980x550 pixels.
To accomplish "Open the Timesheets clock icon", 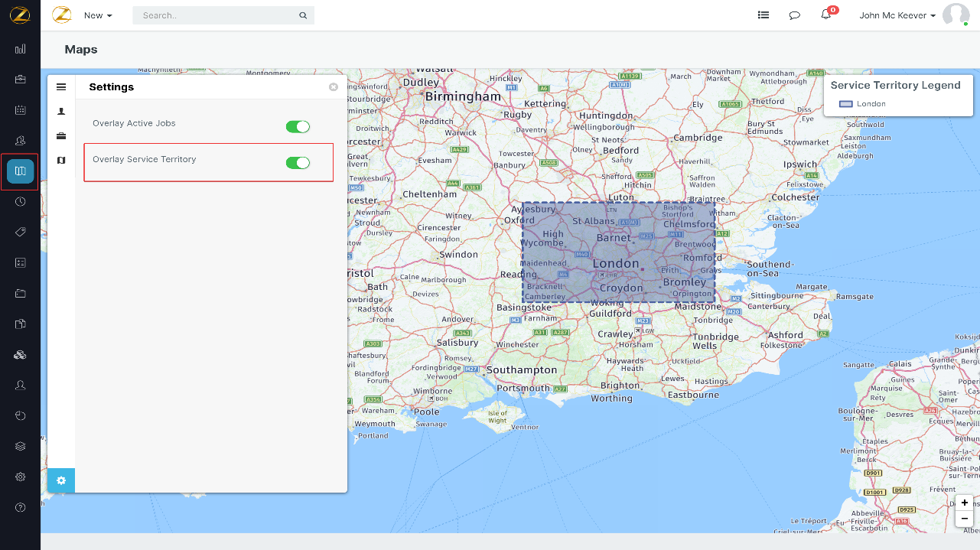I will click(x=20, y=201).
